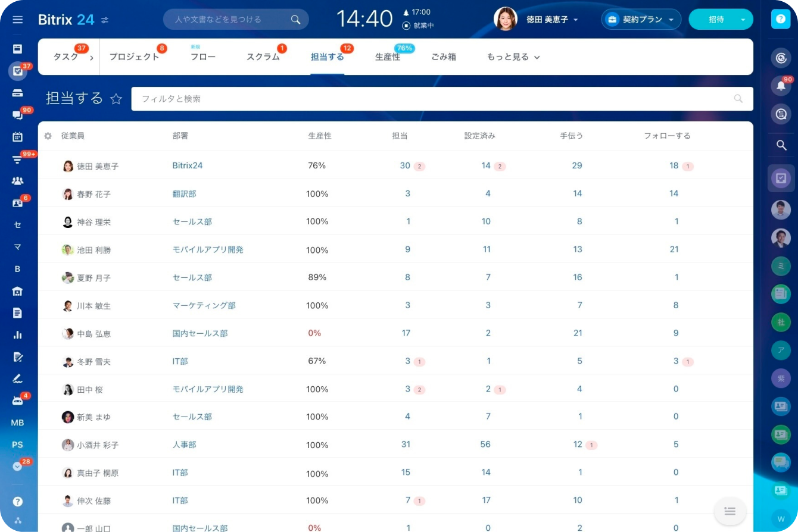Image resolution: width=798 pixels, height=532 pixels.
Task: Expand the もっと見る dropdown
Action: pos(513,57)
